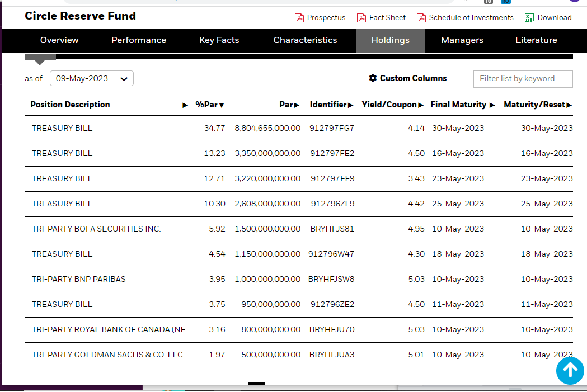Click the blue scroll-to-top arrow button
587x392 pixels.
[x=570, y=371]
